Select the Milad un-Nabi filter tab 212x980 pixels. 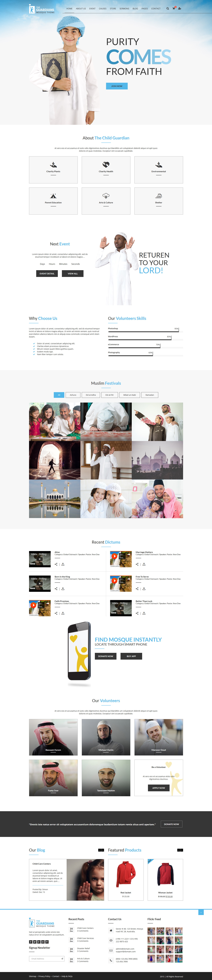coord(130,395)
